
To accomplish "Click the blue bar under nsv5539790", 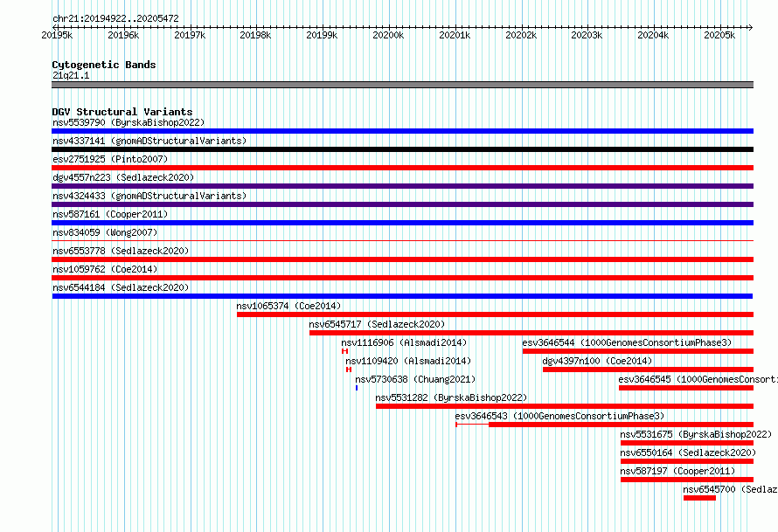I will pyautogui.click(x=402, y=131).
